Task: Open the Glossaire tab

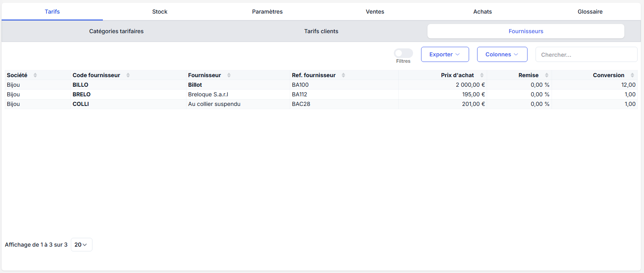Action: click(x=590, y=12)
